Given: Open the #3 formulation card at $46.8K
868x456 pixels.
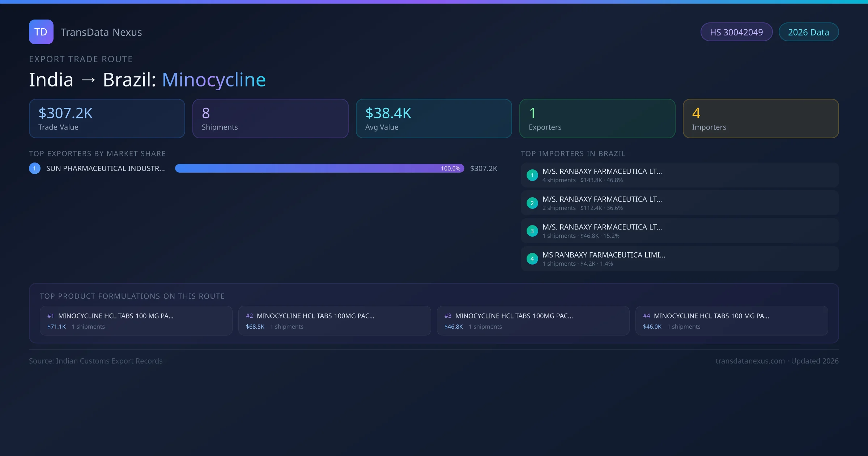Looking at the screenshot, I should 533,321.
